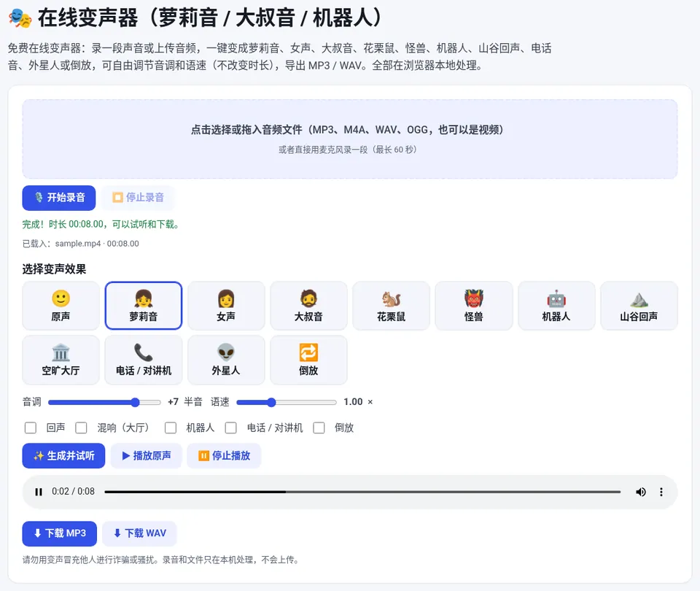Click the 停止播放 stop playback button
The height and width of the screenshot is (591, 700).
pos(224,455)
